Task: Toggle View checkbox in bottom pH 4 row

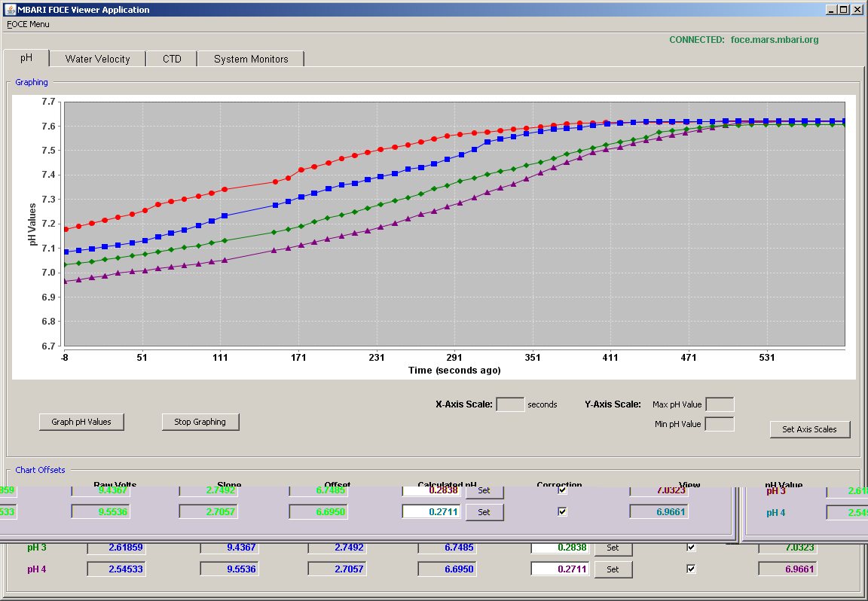Action: click(x=691, y=569)
